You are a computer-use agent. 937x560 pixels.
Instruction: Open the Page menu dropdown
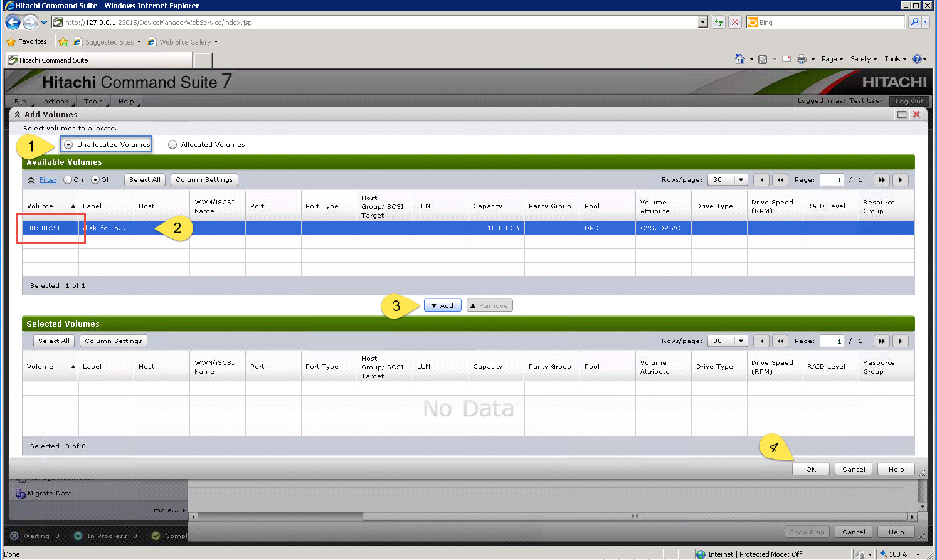pyautogui.click(x=832, y=59)
